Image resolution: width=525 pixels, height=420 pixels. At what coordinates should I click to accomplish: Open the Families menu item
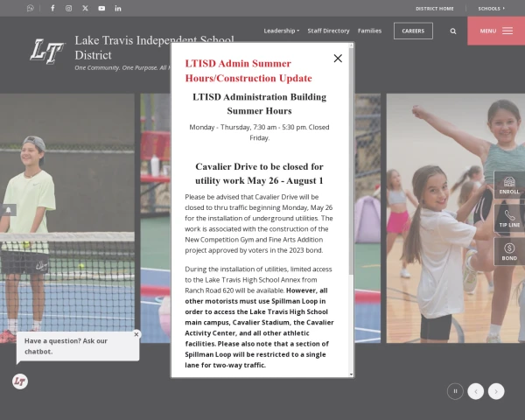click(x=369, y=31)
